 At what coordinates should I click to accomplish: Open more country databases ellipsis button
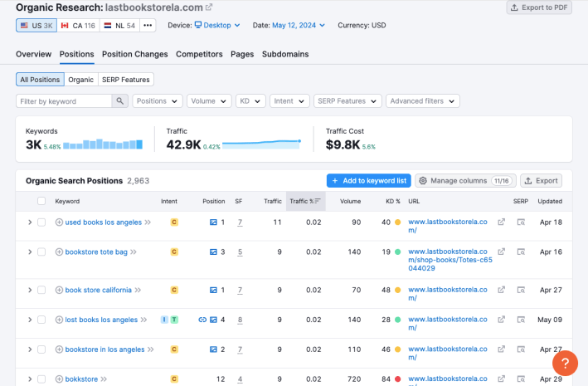pyautogui.click(x=148, y=26)
